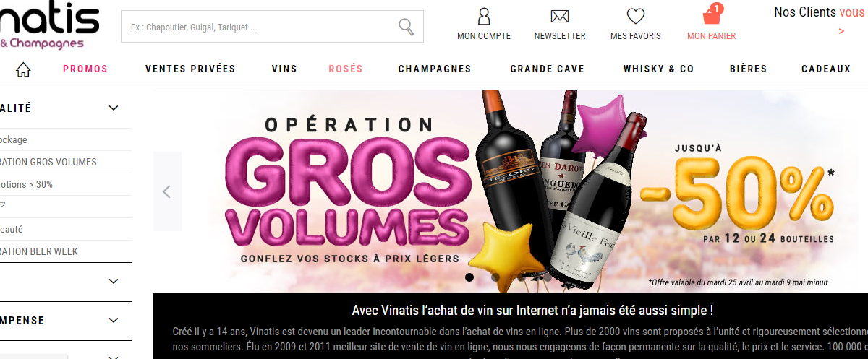The image size is (868, 359).
Task: Open Mes Favoris heart icon
Action: pyautogui.click(x=636, y=16)
